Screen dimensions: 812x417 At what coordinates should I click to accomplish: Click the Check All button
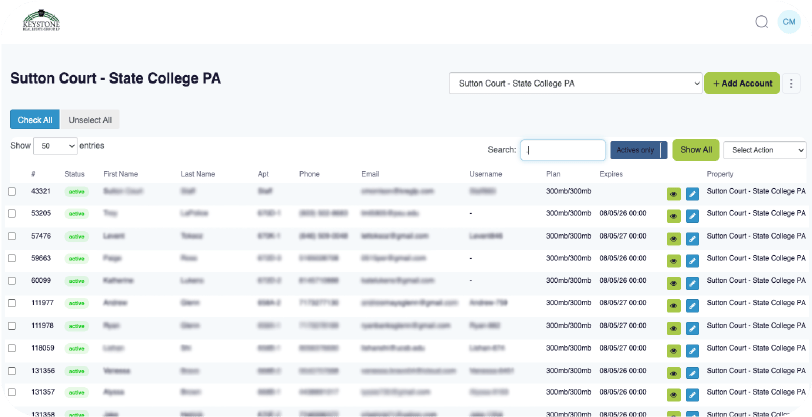[x=35, y=120]
